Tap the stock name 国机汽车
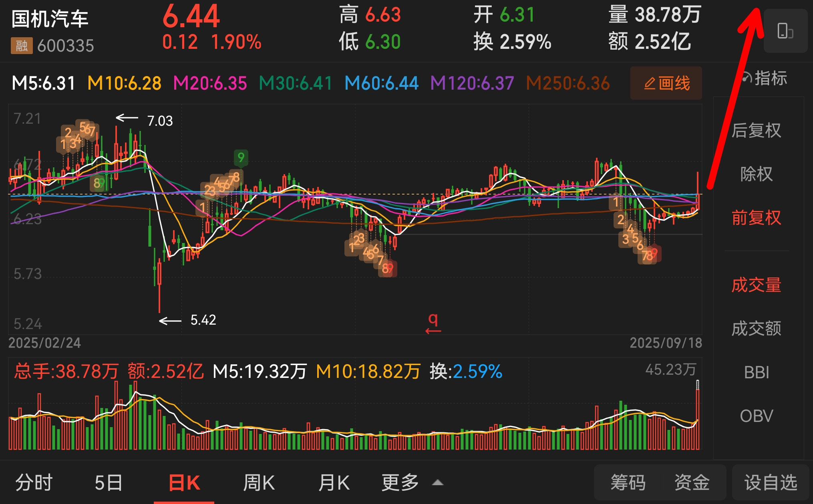The image size is (813, 504). point(50,19)
